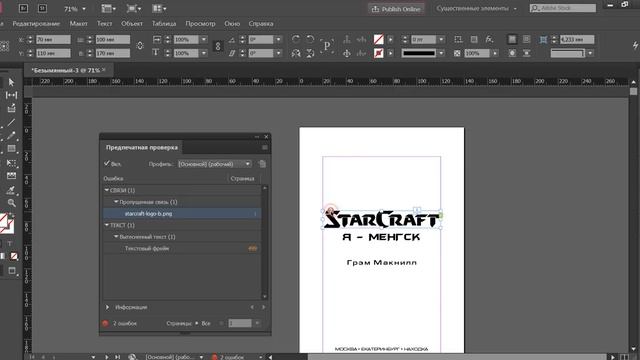Toggle the constrain proportions for scaling link
This screenshot has width=640, height=360.
point(218,46)
